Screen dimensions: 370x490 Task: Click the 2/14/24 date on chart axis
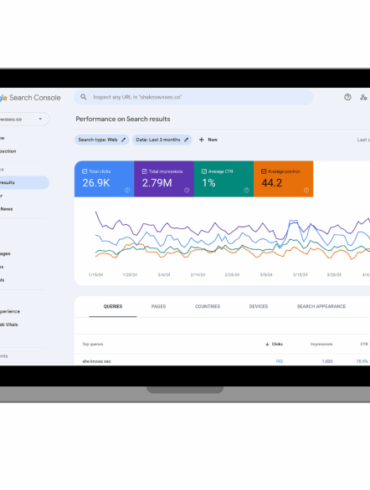[198, 275]
